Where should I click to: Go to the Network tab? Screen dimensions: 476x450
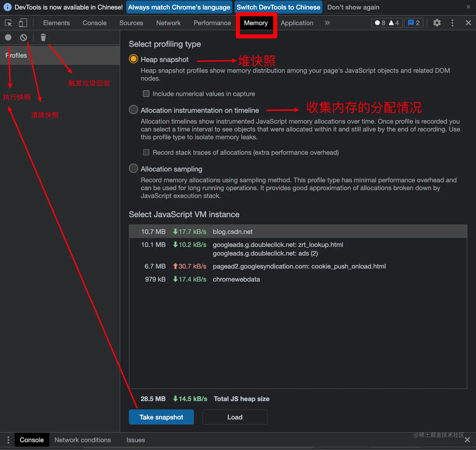pyautogui.click(x=168, y=23)
